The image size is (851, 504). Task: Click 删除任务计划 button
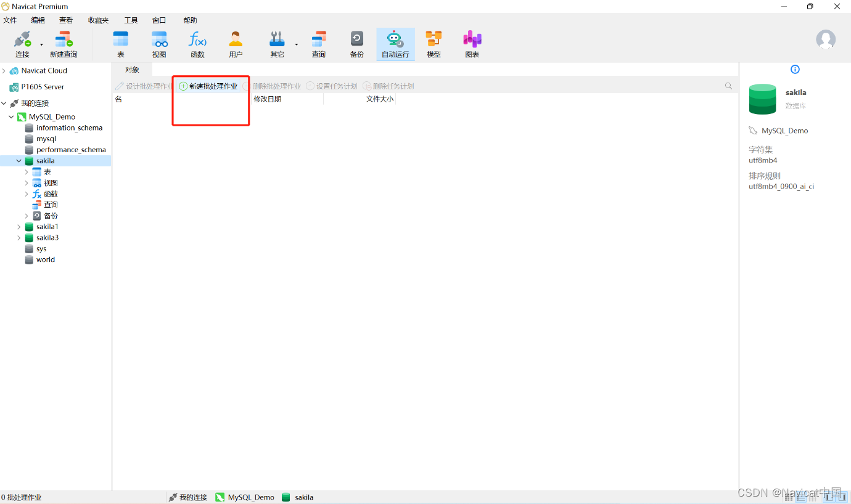point(388,86)
